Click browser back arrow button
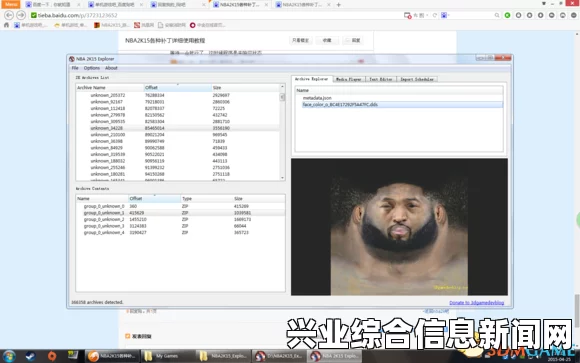 [x=9, y=15]
